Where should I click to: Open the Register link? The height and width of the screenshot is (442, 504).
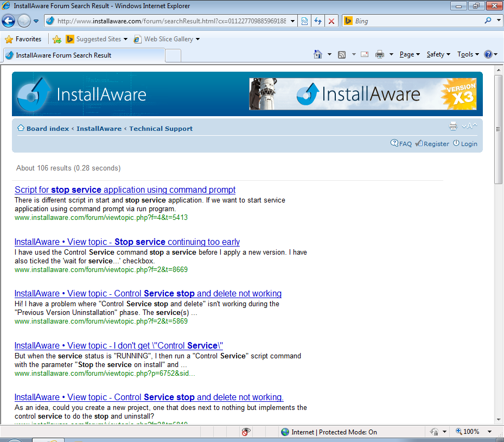(432, 143)
